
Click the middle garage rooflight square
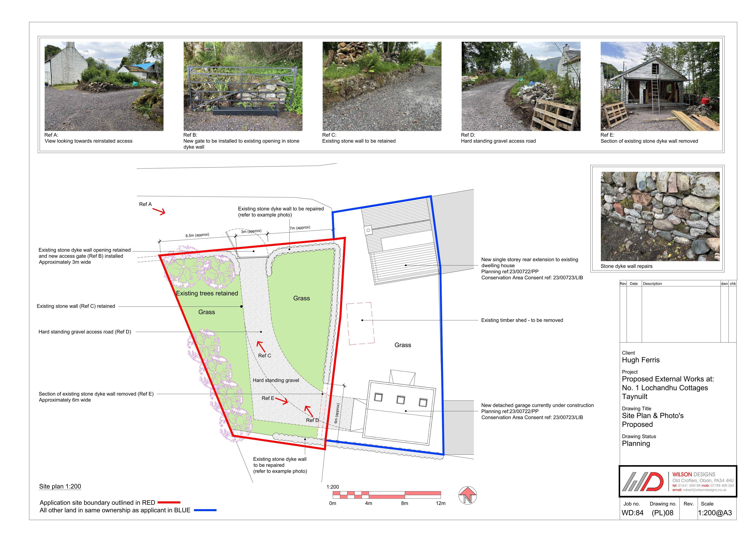point(401,400)
